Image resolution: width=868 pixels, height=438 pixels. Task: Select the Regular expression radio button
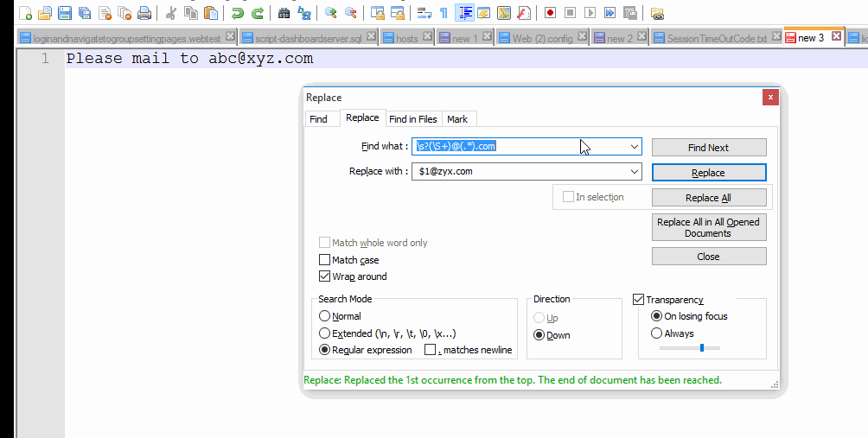(324, 350)
